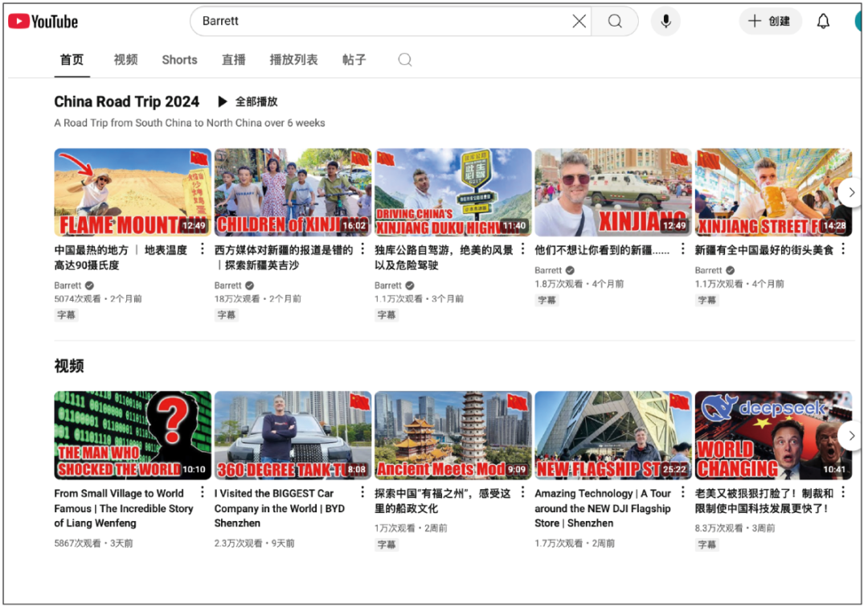Clear the search box text with X
The image size is (868, 612).
click(x=579, y=21)
